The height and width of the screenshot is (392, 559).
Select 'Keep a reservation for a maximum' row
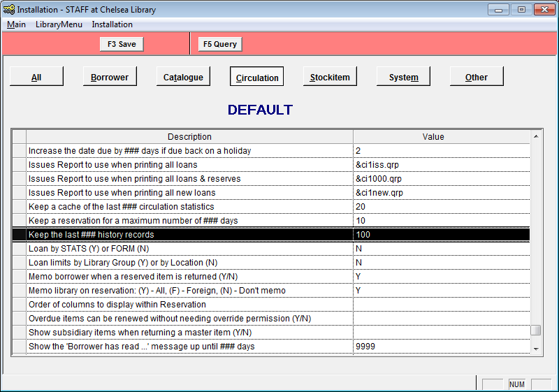coord(271,221)
